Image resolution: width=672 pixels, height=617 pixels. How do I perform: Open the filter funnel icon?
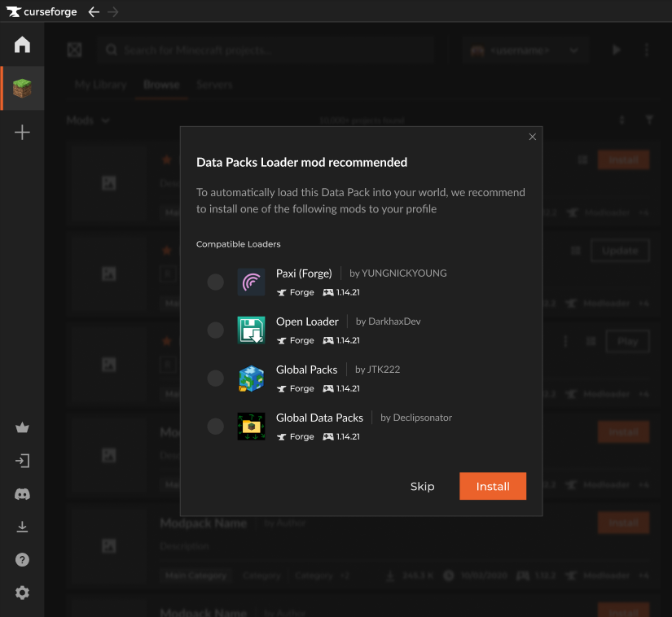(649, 120)
